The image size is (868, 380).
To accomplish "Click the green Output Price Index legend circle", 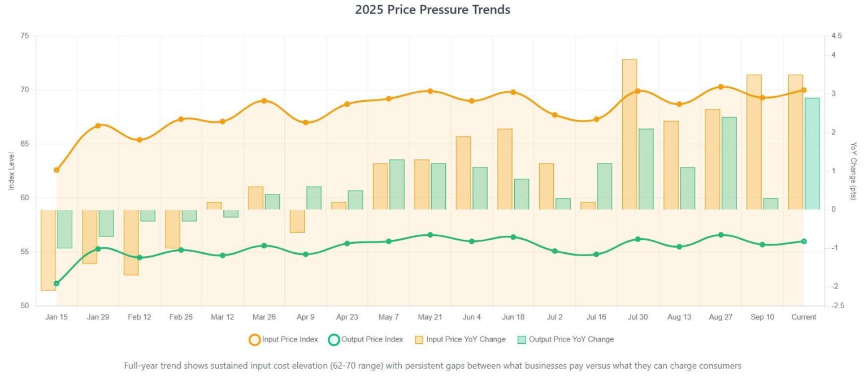I will tap(334, 339).
